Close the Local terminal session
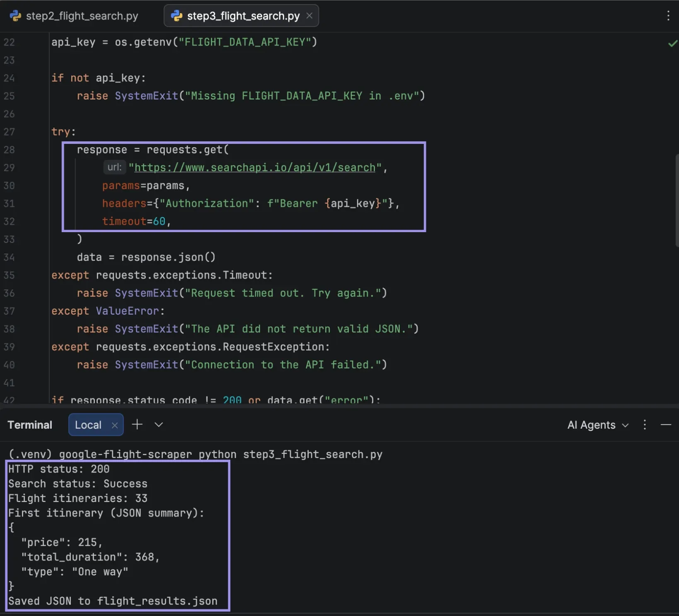679x616 pixels. tap(115, 425)
